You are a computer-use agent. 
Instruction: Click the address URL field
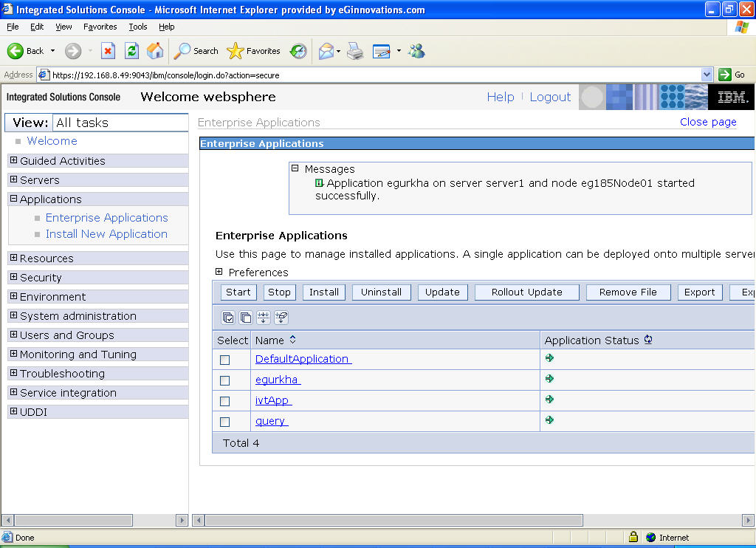(369, 75)
